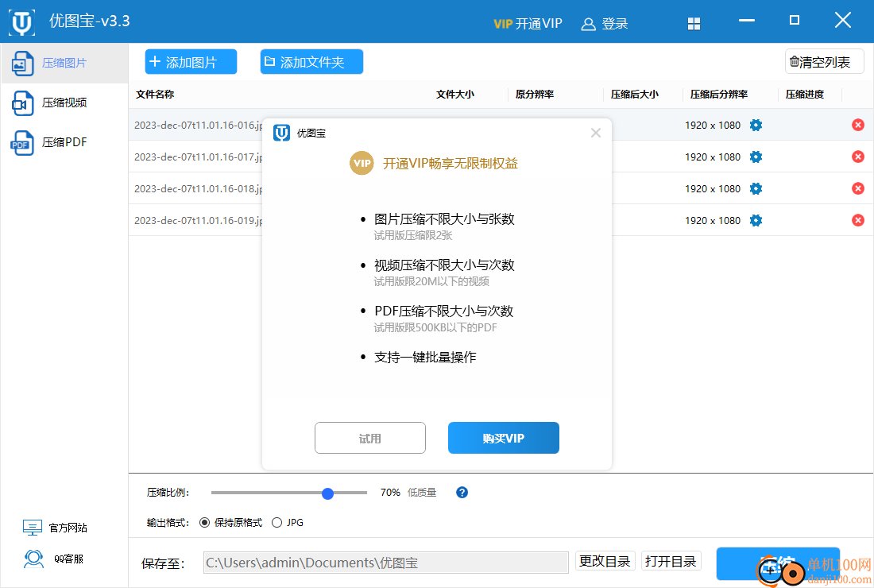874x588 pixels.
Task: Choose 试用 in the VIP dialog
Action: point(370,438)
